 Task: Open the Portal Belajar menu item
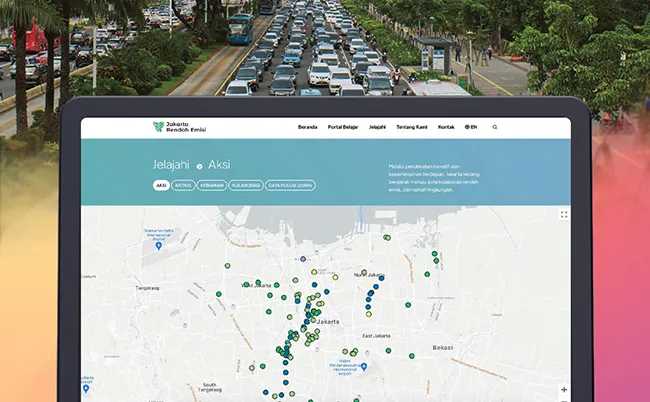[343, 127]
